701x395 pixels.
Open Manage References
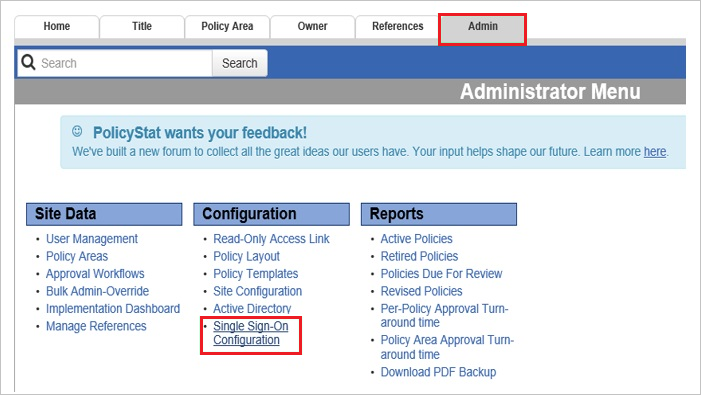tap(96, 326)
